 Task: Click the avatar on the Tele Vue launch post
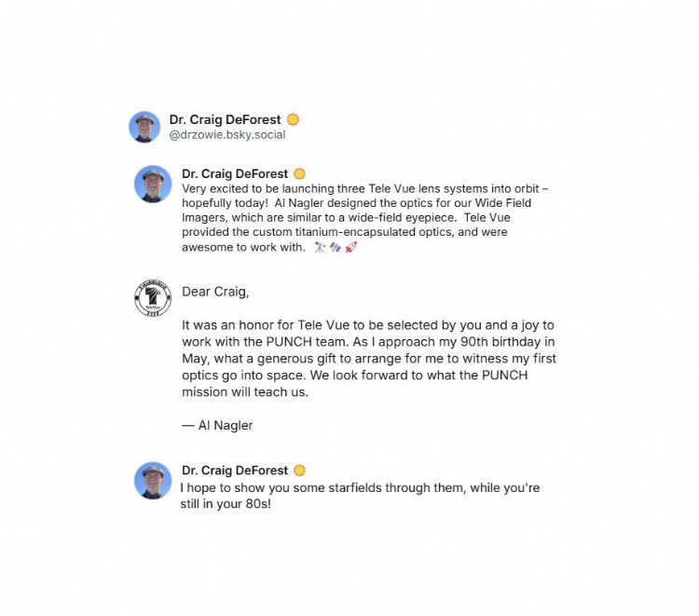point(153,184)
